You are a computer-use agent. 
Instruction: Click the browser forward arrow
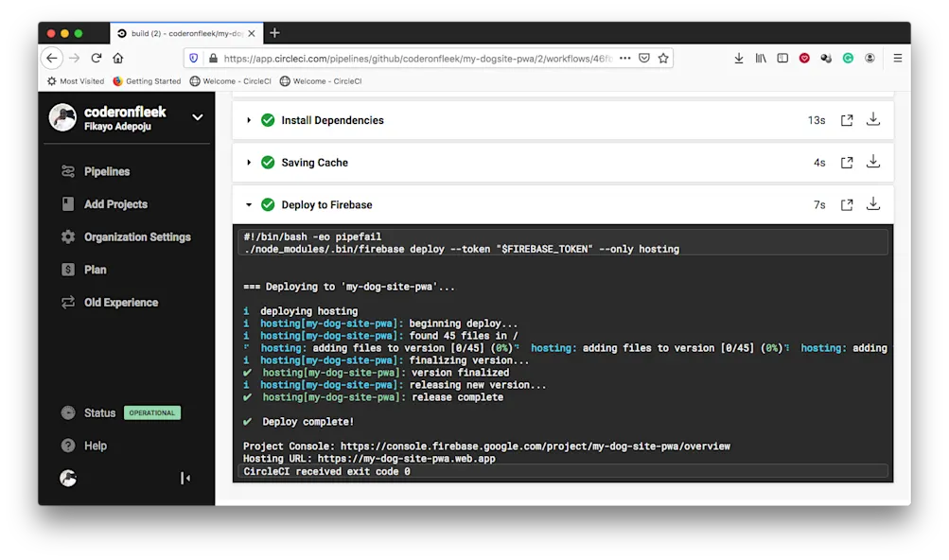click(75, 58)
